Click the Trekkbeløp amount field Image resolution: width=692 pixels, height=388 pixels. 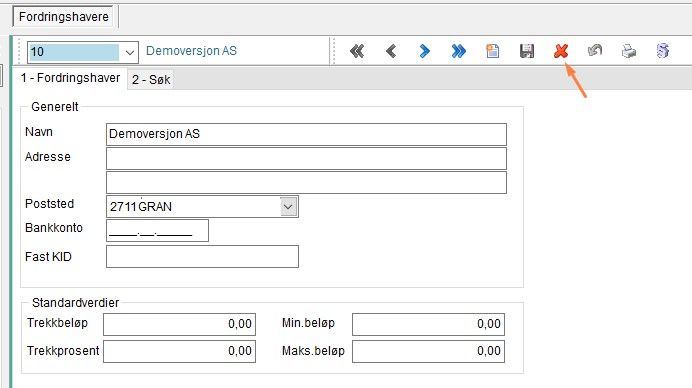click(x=179, y=324)
